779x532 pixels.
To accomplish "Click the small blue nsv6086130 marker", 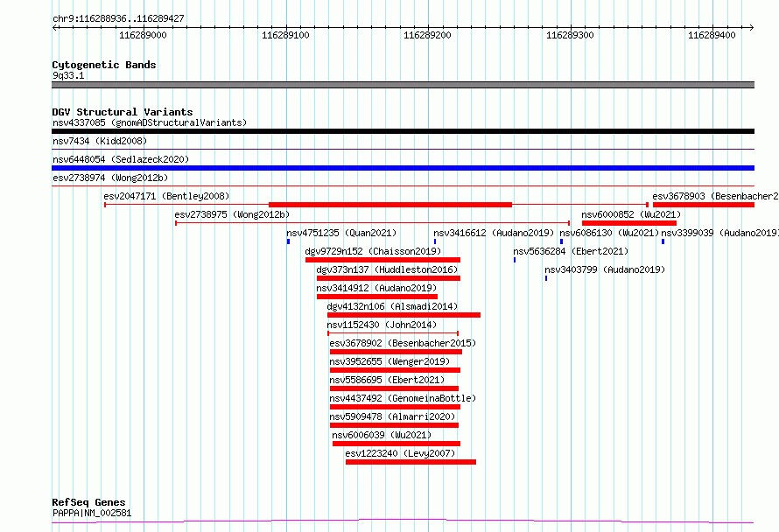I will (561, 241).
